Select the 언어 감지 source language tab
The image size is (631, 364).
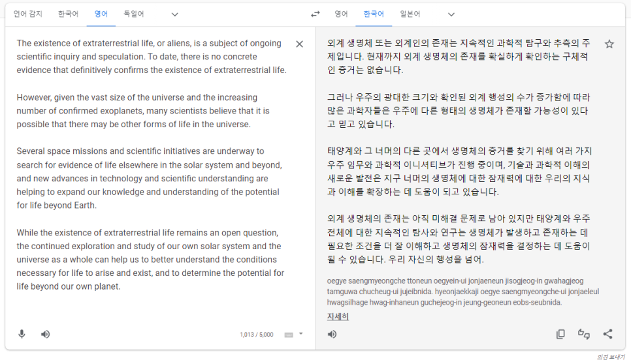coord(28,14)
